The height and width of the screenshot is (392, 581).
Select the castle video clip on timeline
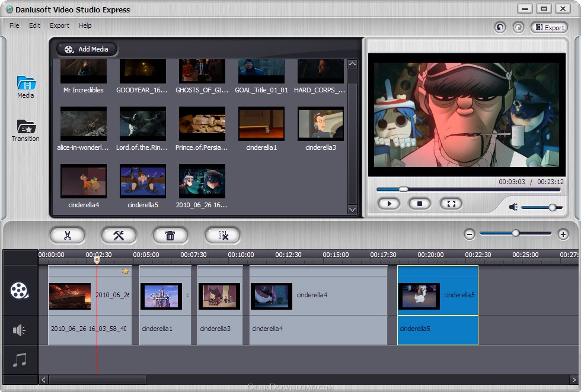tap(165, 291)
